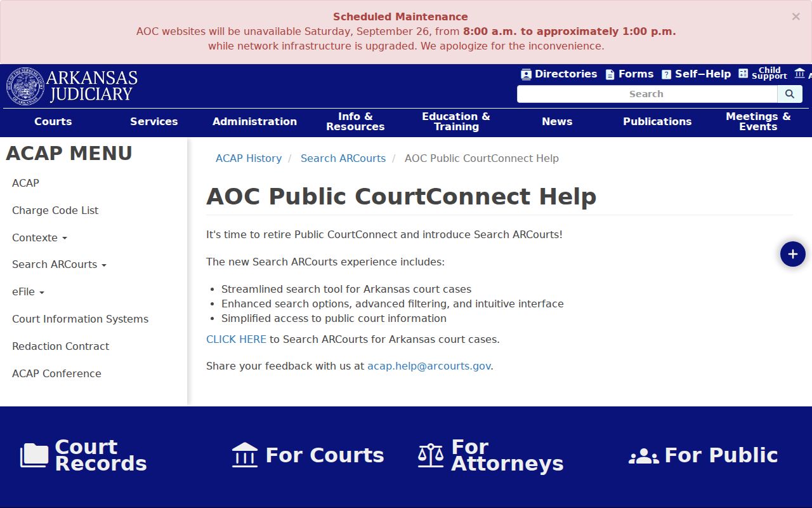Screen dimensions: 812x508
Task: Open the Meetings & Events menu
Action: click(758, 121)
